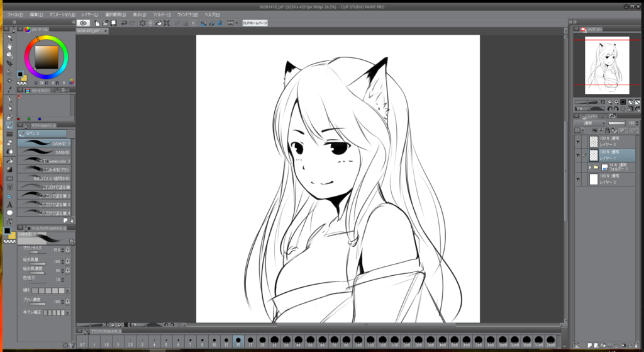The image size is (644, 352).
Task: Click the Open file toolbar icon
Action: [106, 23]
